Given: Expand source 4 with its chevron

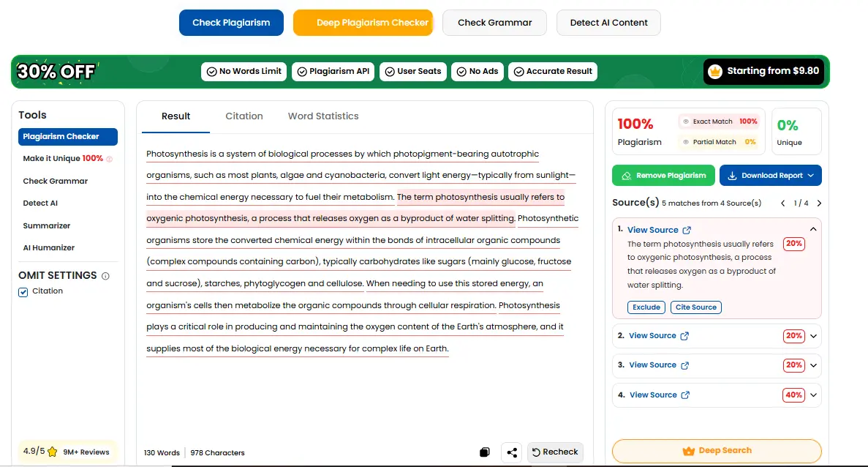Looking at the screenshot, I should click(x=813, y=395).
